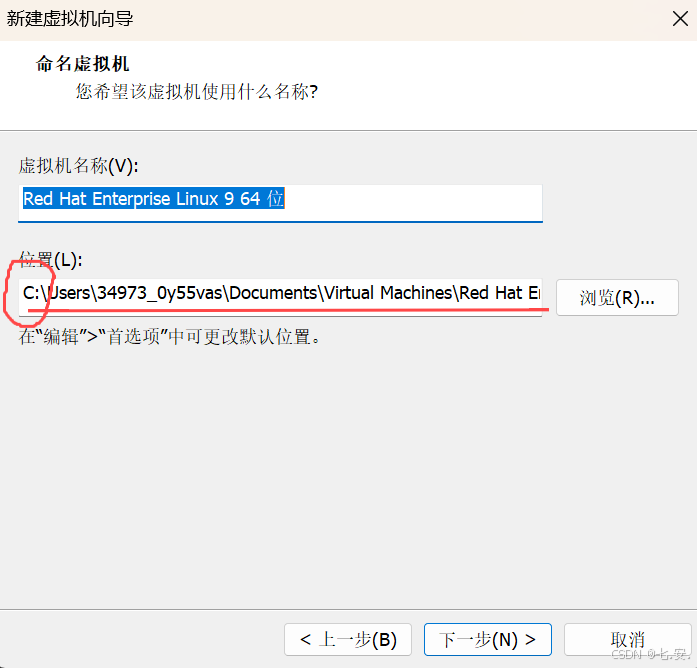Click the virtual machine name input field

280,203
